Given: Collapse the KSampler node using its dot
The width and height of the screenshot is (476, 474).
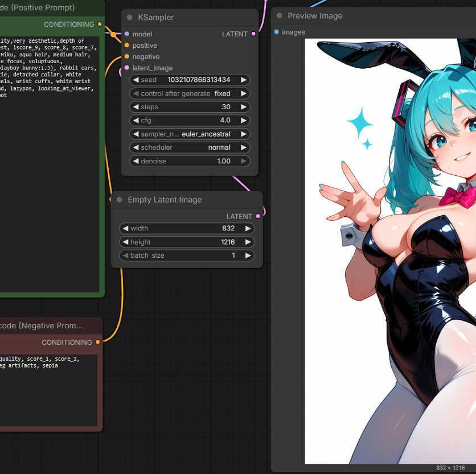Looking at the screenshot, I should 130,18.
